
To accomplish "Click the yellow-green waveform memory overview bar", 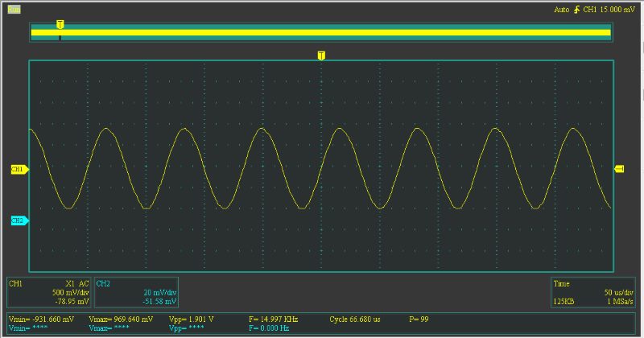I will point(322,32).
